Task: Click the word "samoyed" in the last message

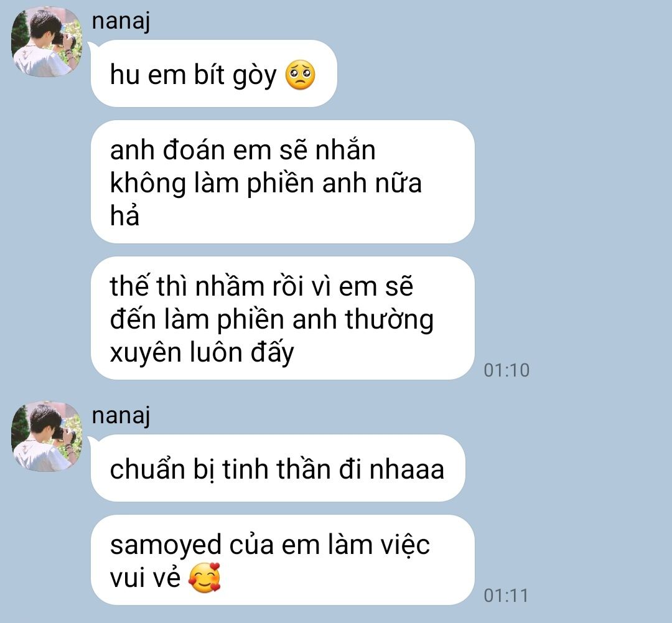Action: pos(166,546)
